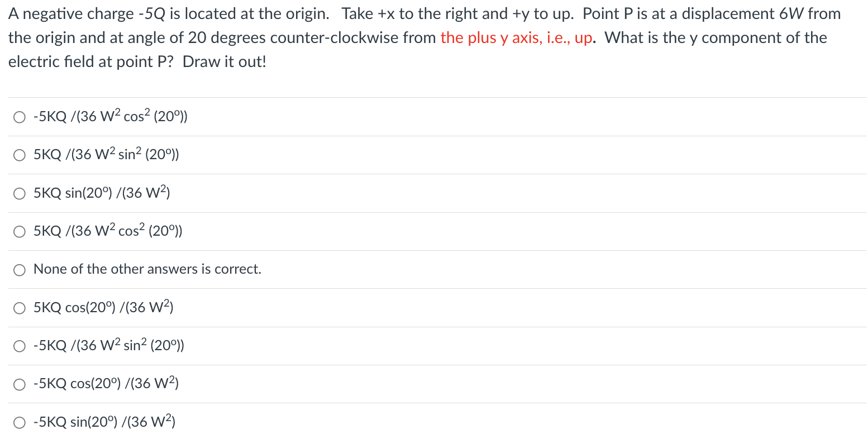Choose radio option 5KQ sin(20º) /(36 W²)
The width and height of the screenshot is (868, 439).
(x=20, y=194)
